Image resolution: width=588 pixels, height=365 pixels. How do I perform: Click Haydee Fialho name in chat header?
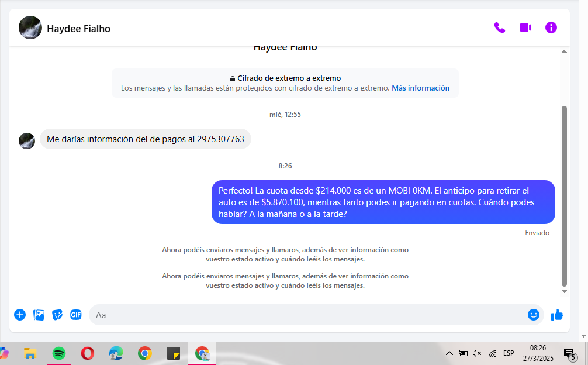click(x=79, y=29)
